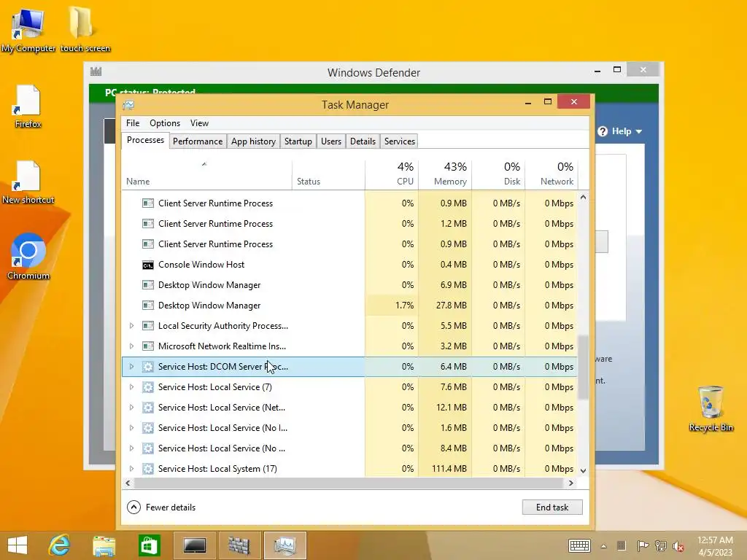
Task: Click horizontal scrollbar left arrow
Action: [128, 483]
